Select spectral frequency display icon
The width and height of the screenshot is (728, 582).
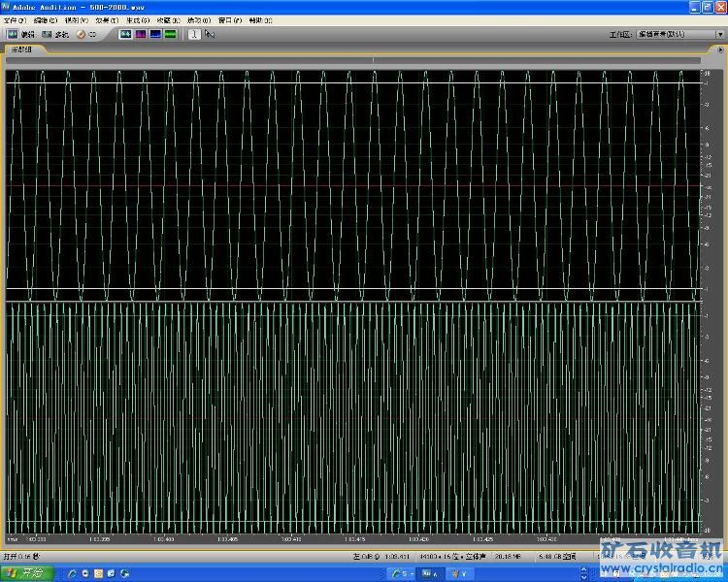(x=140, y=34)
